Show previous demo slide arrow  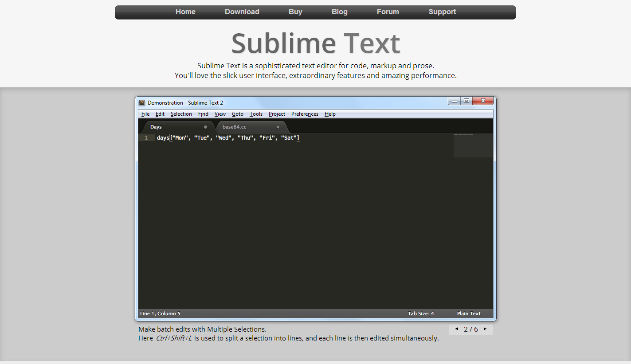[x=457, y=329]
